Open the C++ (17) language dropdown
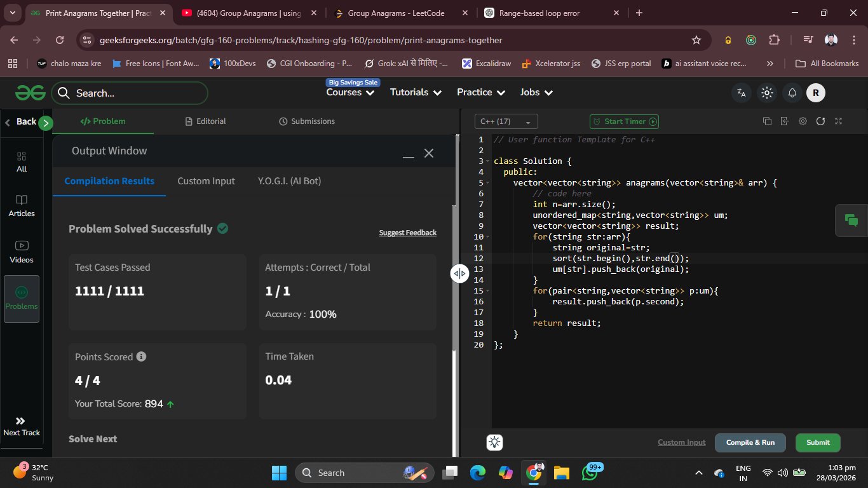 [506, 121]
